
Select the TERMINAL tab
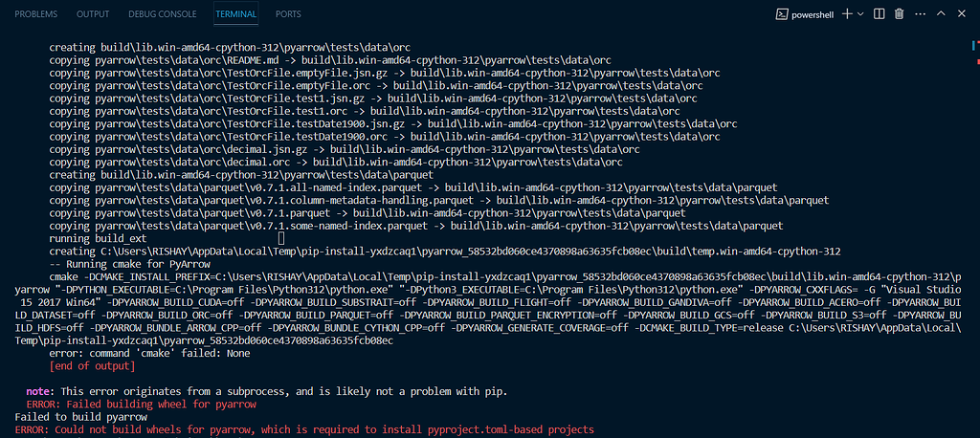click(235, 14)
